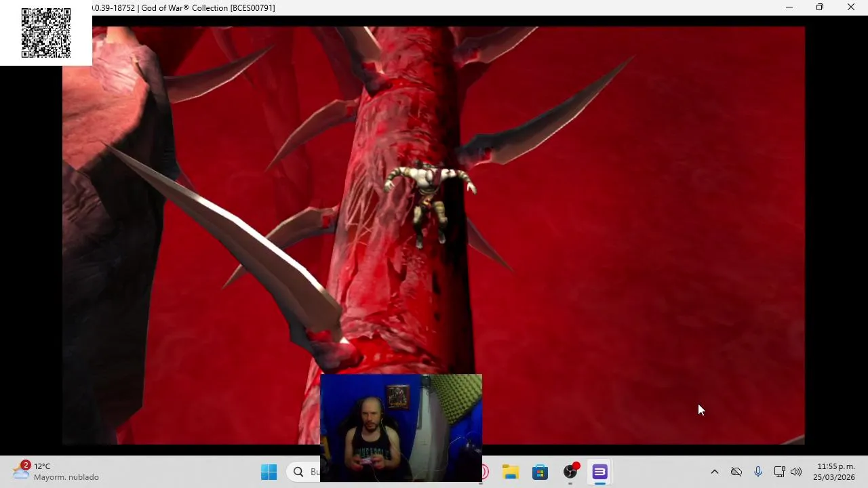
Task: Open File Explorer from the taskbar
Action: (x=511, y=472)
